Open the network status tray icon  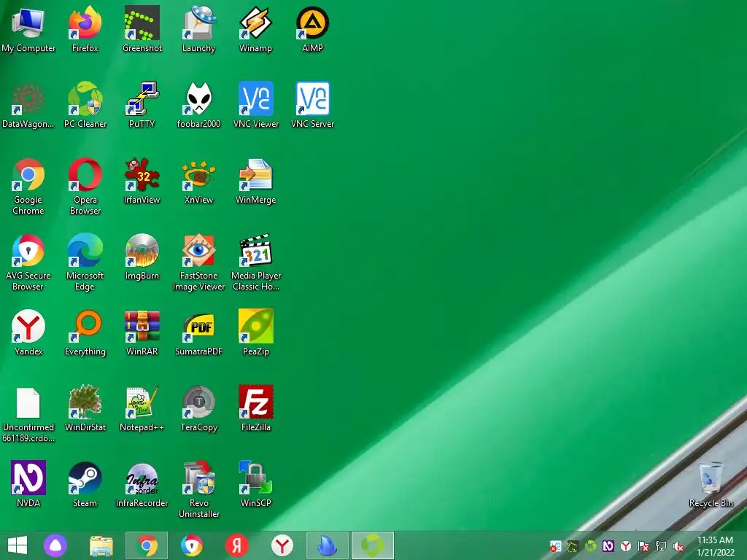[661, 546]
